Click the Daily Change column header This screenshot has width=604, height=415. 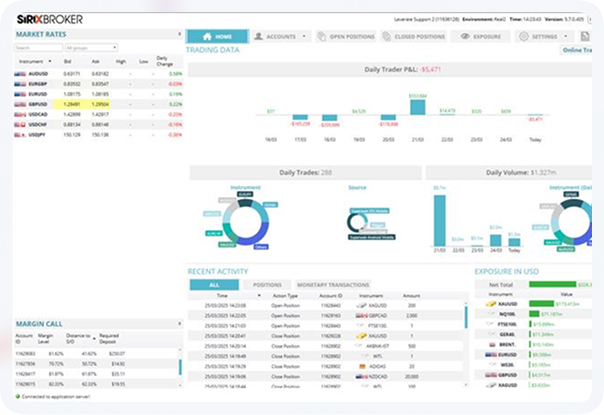point(164,61)
